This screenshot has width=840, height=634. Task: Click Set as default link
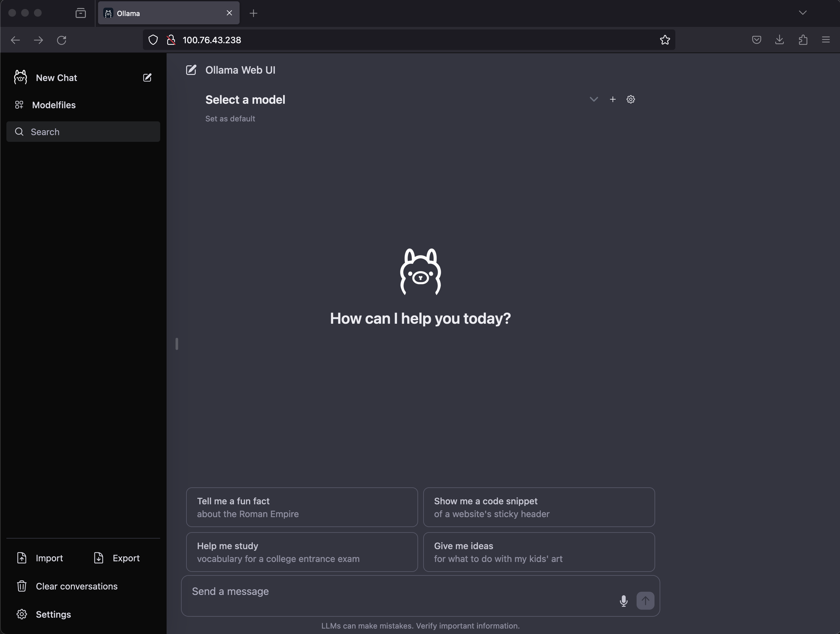tap(230, 118)
